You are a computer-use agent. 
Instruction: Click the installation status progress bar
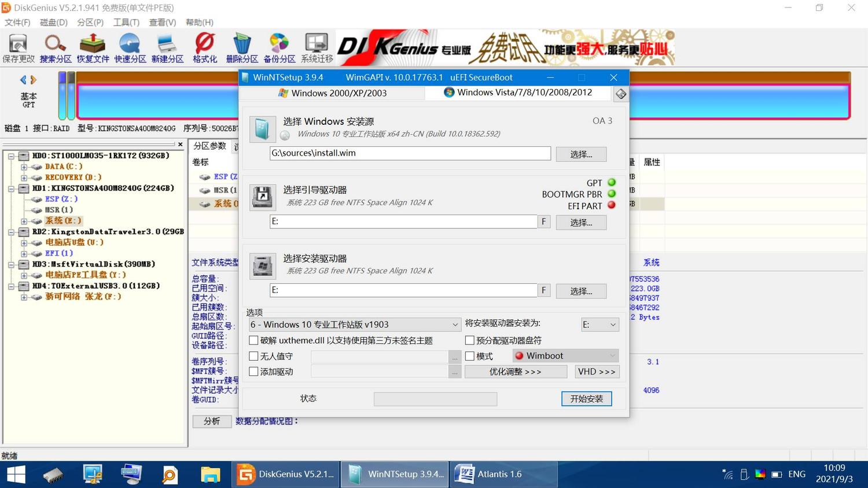[435, 399]
